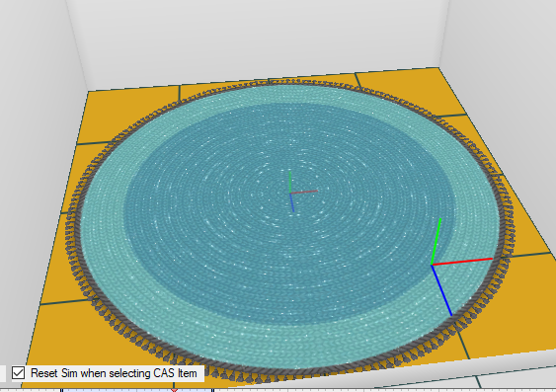Click the Reset Sim checkbox label text
Image resolution: width=556 pixels, height=392 pixels.
[x=114, y=373]
